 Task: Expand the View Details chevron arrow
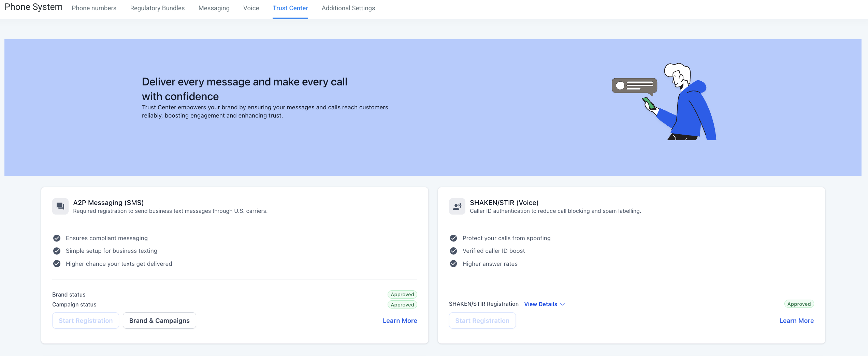pyautogui.click(x=563, y=304)
